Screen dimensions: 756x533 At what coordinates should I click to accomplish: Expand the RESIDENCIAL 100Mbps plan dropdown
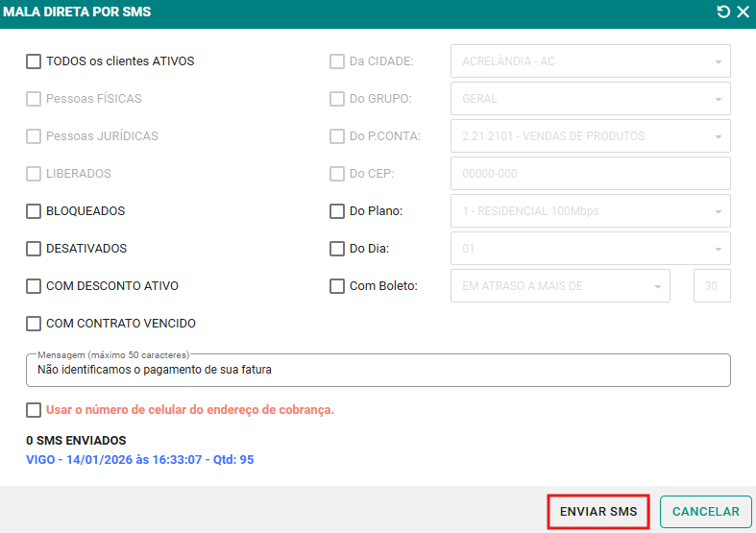[x=590, y=211]
